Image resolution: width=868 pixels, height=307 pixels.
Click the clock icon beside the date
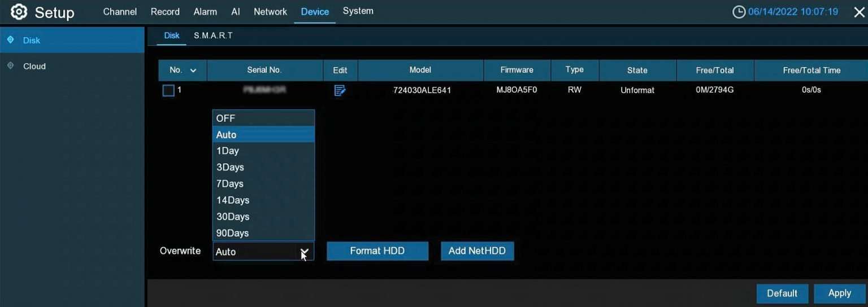pyautogui.click(x=739, y=12)
